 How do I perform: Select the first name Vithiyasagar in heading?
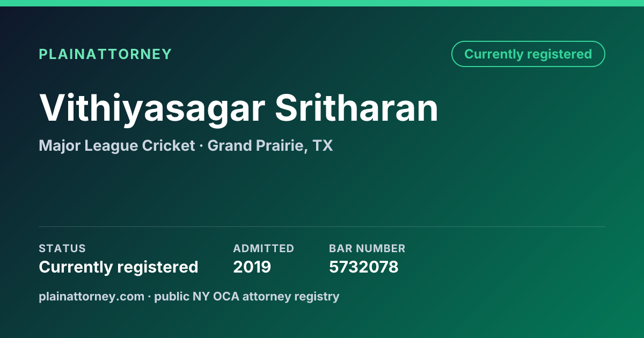pyautogui.click(x=152, y=109)
